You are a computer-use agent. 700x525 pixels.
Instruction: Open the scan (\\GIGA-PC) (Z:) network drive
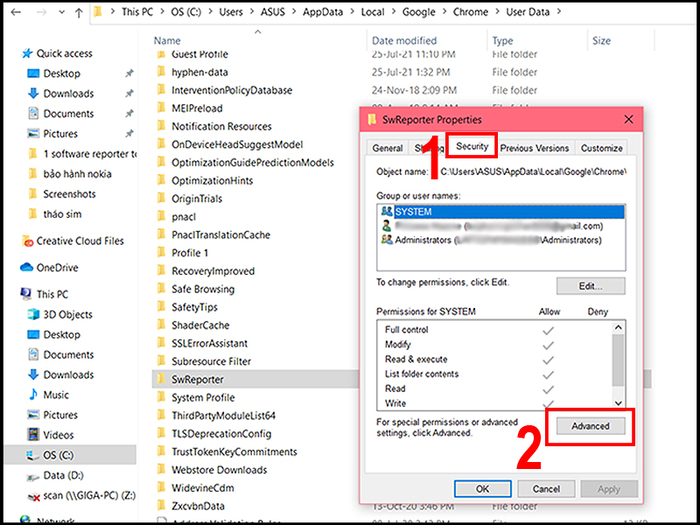click(x=34, y=495)
